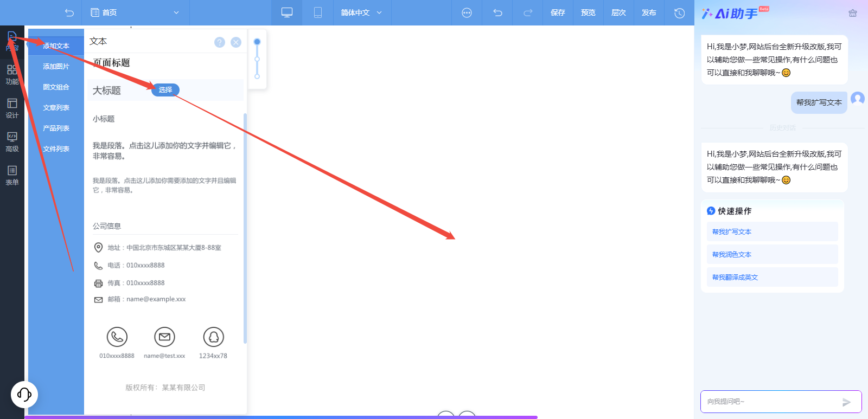The image size is (868, 419).
Task: Click the circled phone icon above 010xxxx8888
Action: [x=117, y=337]
